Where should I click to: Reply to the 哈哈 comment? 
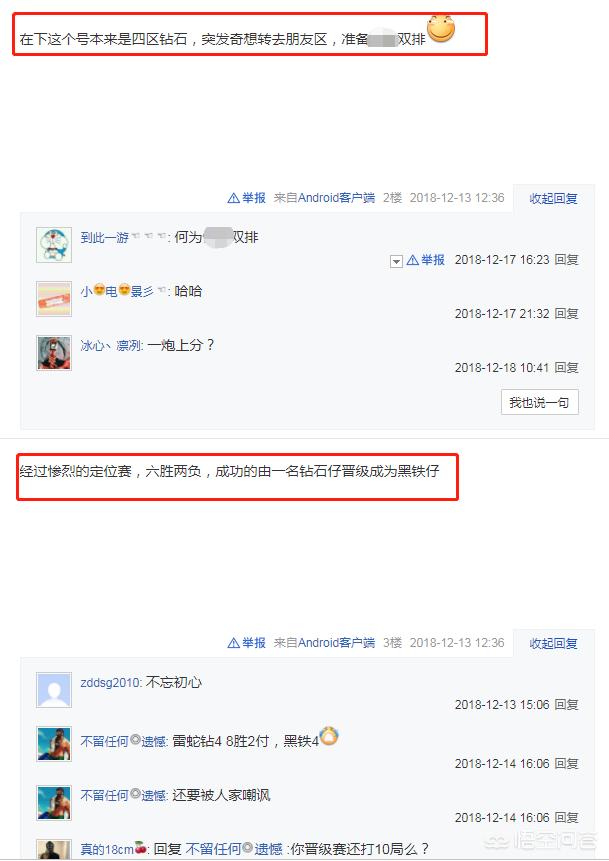(566, 314)
